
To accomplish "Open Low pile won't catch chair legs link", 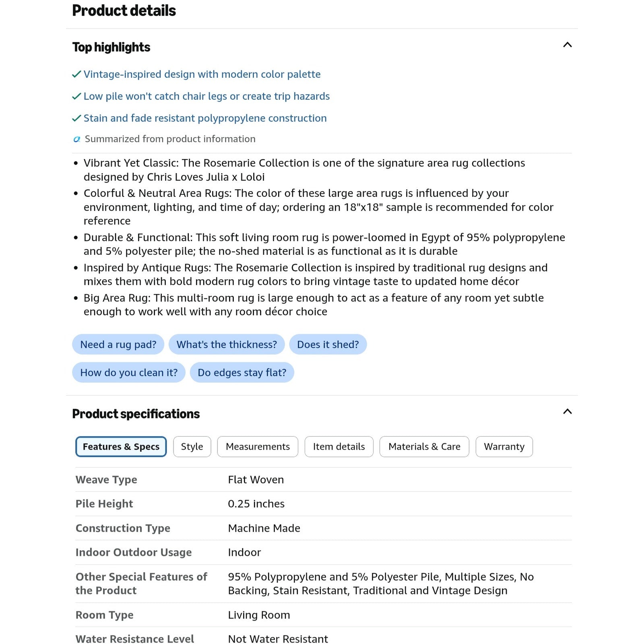I will point(206,97).
